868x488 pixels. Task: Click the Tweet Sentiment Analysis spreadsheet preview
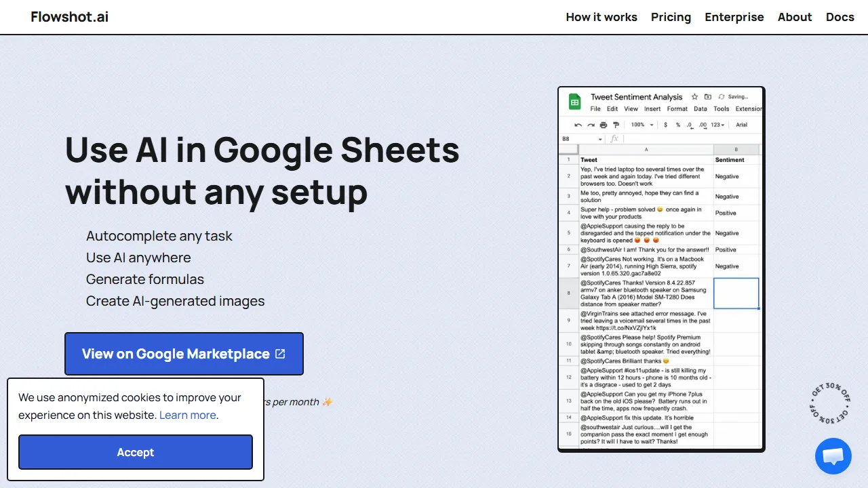661,269
